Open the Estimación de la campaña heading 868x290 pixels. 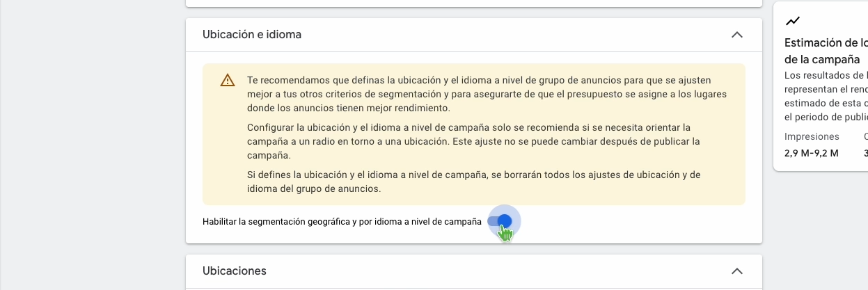[826, 50]
